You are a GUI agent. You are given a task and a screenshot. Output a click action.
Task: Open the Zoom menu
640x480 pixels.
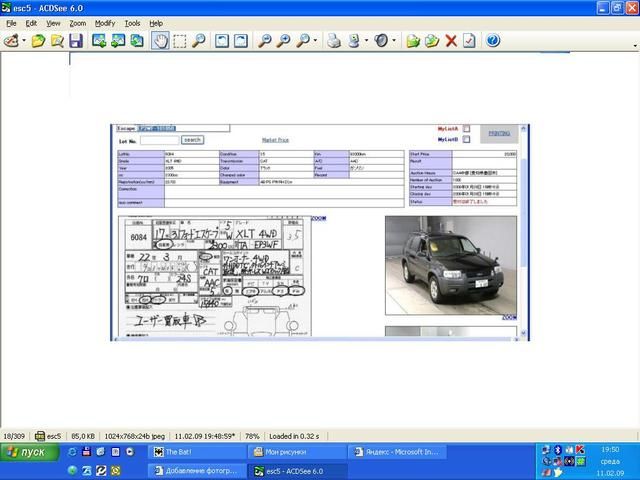click(x=78, y=23)
